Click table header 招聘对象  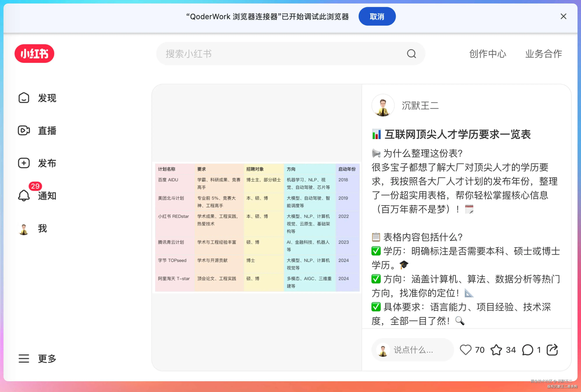coord(255,169)
